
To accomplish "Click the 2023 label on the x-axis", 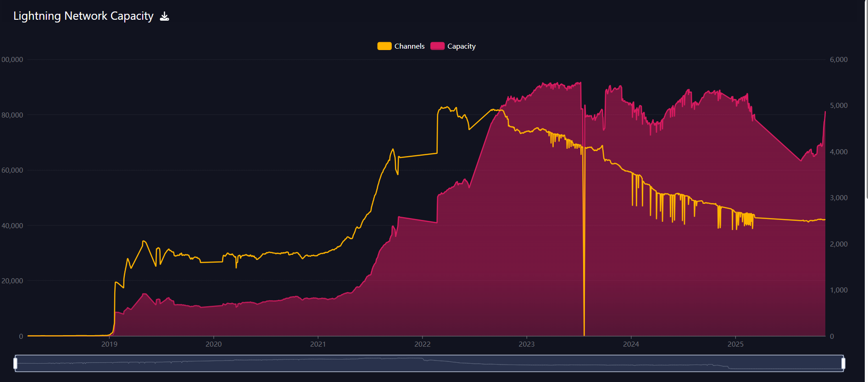I will 527,344.
